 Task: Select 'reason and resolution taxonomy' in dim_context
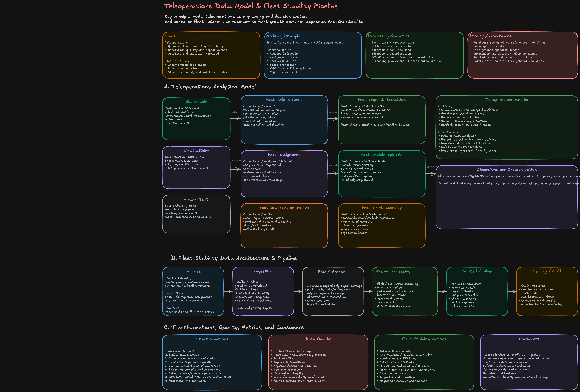point(188,217)
